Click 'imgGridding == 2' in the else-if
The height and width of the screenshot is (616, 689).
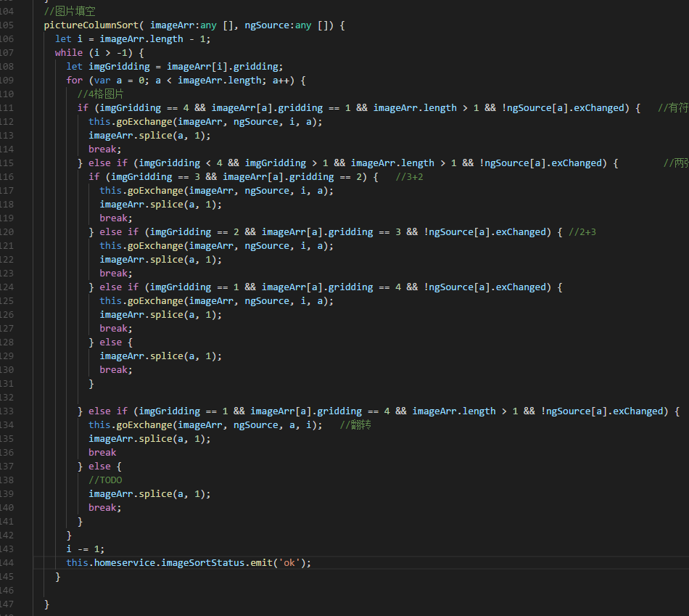(194, 232)
